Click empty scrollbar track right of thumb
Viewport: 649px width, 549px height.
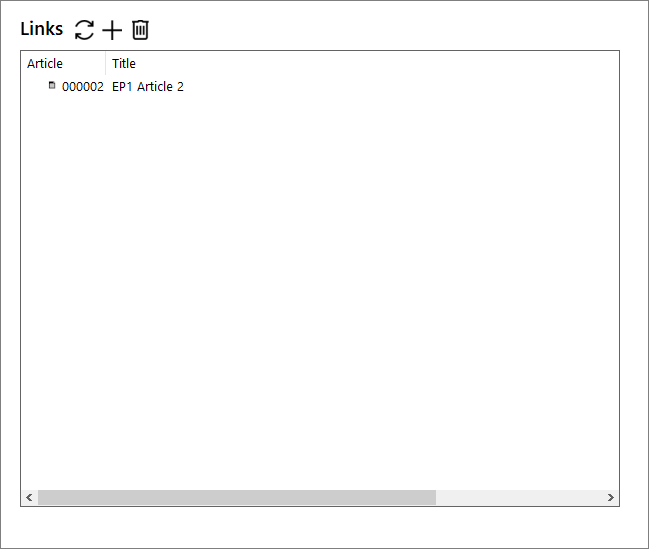519,497
